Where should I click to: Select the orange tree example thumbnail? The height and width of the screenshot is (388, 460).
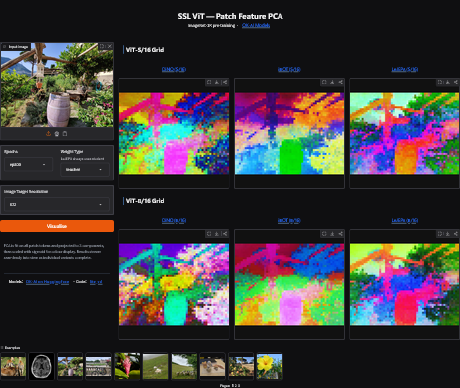(241, 366)
